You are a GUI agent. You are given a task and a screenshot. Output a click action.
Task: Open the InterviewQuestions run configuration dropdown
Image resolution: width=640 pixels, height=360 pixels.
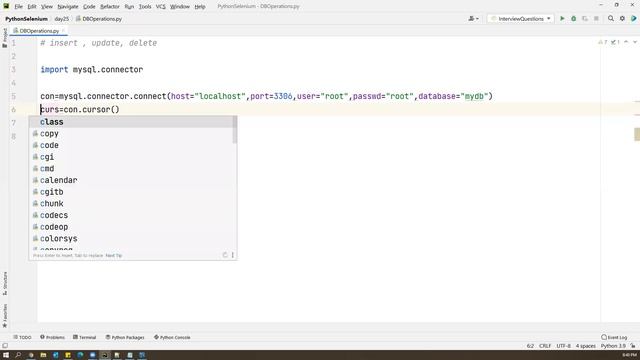(x=521, y=18)
